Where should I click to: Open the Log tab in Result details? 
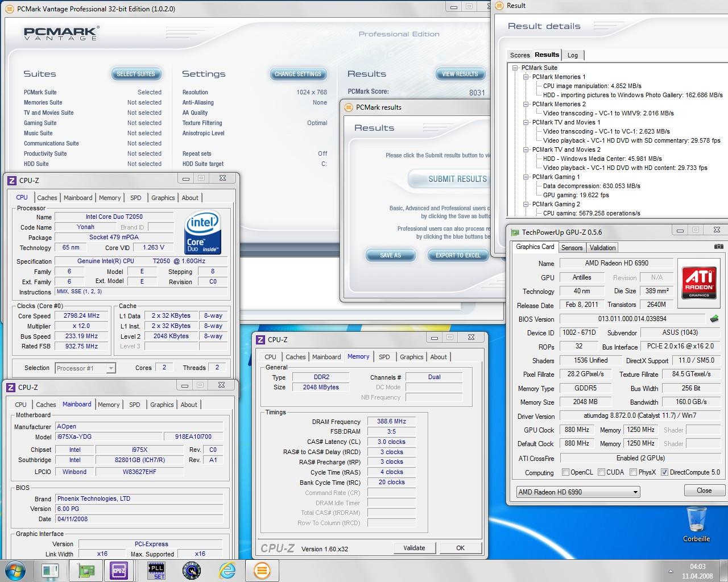pos(573,55)
